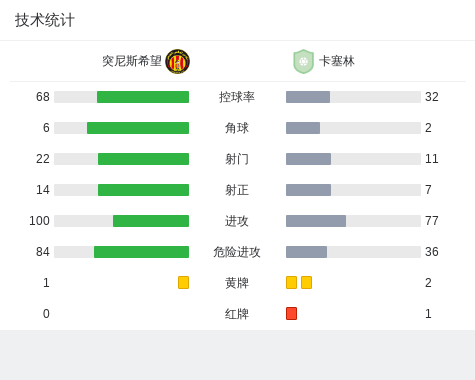Click the Espérance de Tunis team crest
The image size is (475, 380).
[x=178, y=61]
